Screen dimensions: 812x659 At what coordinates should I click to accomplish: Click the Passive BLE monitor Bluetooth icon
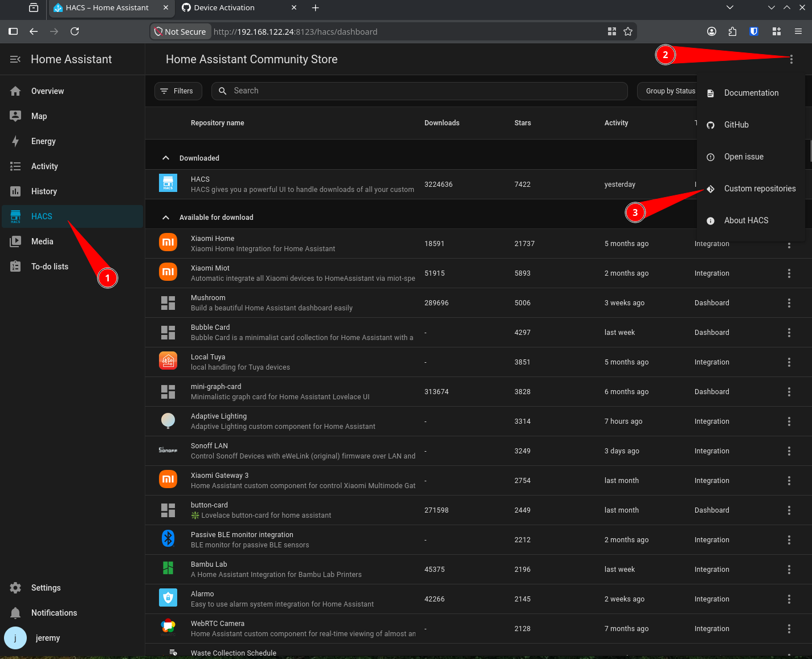(168, 538)
